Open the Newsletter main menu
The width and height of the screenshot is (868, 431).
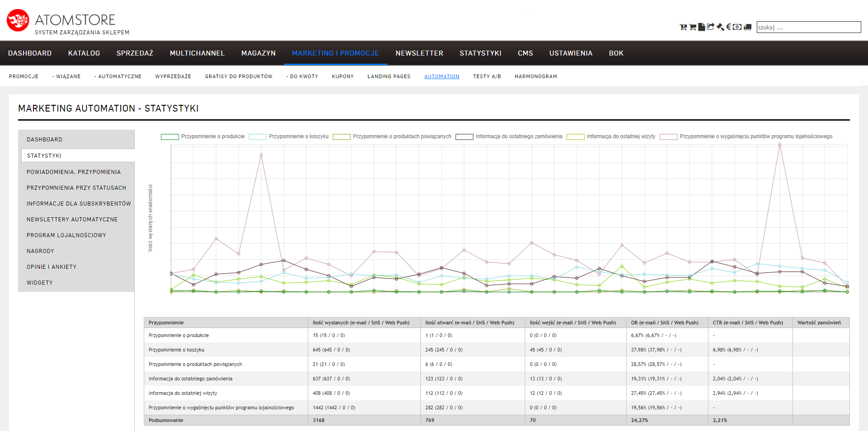(419, 53)
